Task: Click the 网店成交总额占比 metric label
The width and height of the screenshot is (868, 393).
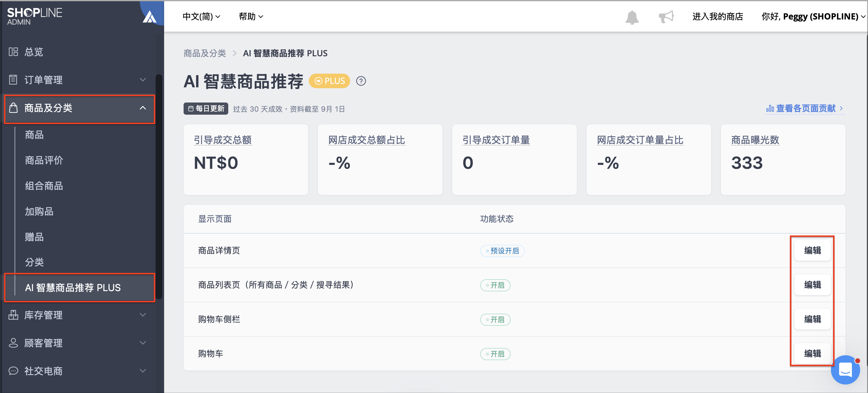Action: tap(367, 140)
